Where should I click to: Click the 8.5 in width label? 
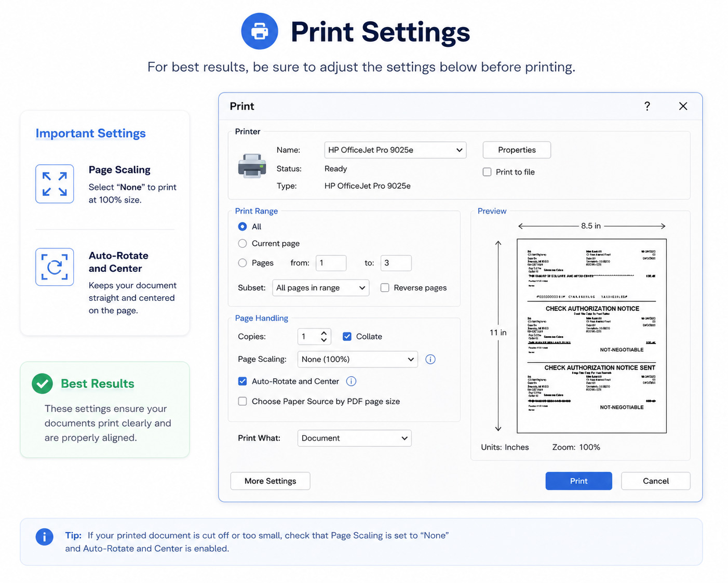[x=591, y=226]
